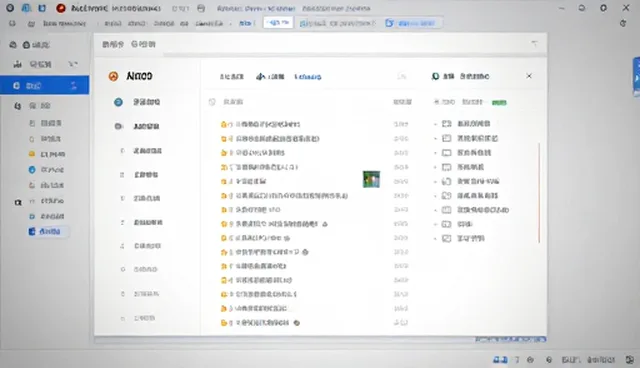640x368 pixels.
Task: Click the orange circular logo in the dialog
Action: pyautogui.click(x=113, y=76)
